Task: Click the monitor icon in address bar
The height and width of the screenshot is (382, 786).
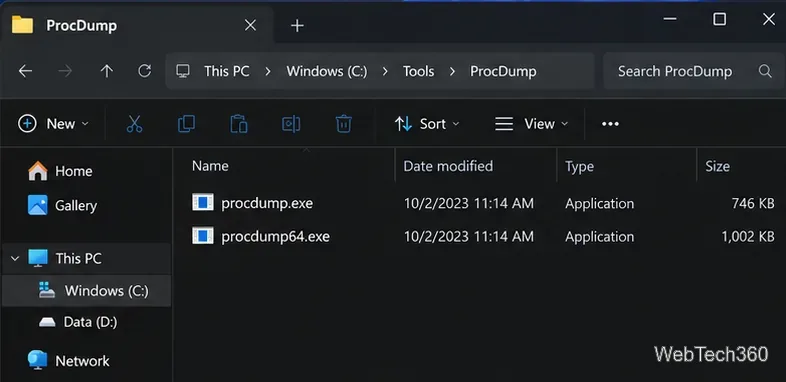Action: coord(183,71)
